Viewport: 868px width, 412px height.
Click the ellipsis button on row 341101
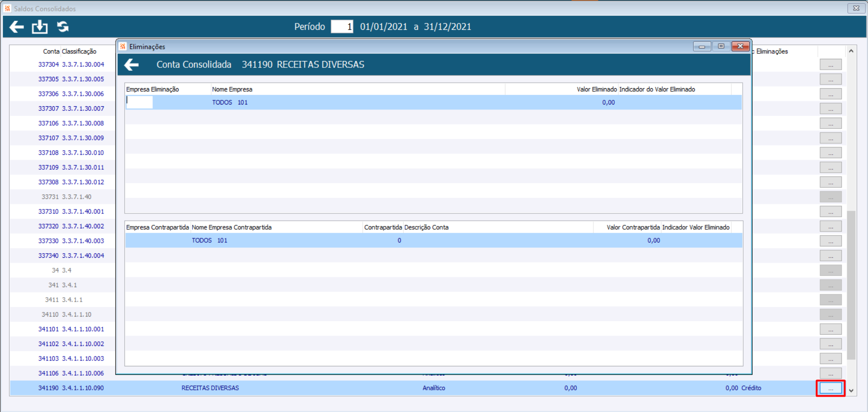pos(830,329)
